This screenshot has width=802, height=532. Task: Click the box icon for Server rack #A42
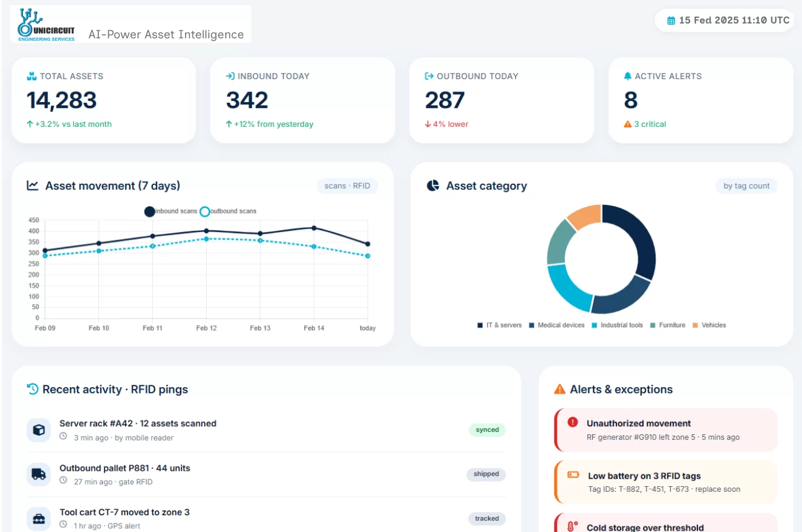pos(38,430)
